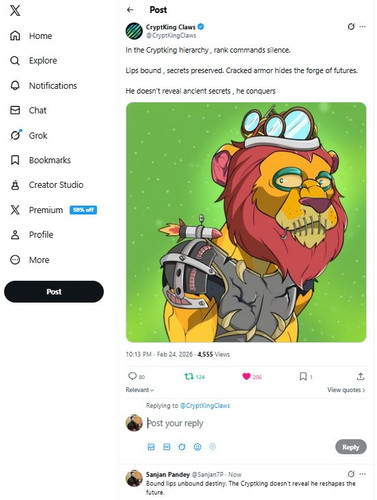Open the @CryptKingClaws reply mention link

(205, 406)
